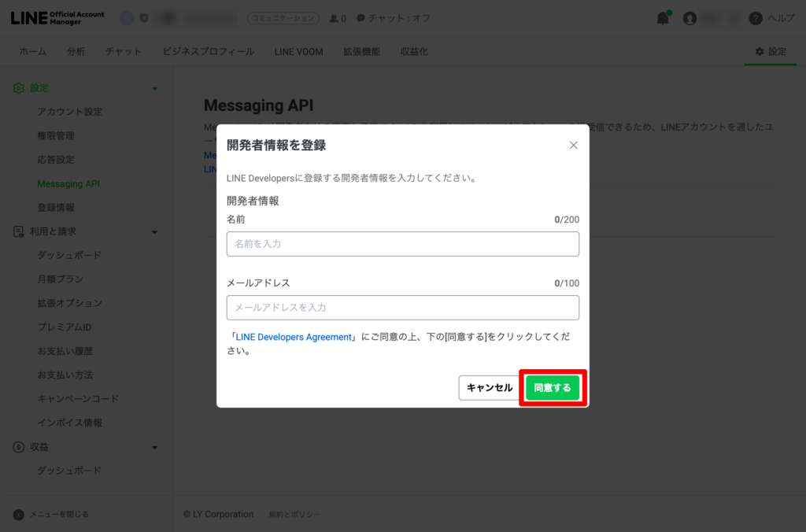This screenshot has height=532, width=806.
Task: Click the 収益 dollar icon in sidebar
Action: click(x=19, y=447)
